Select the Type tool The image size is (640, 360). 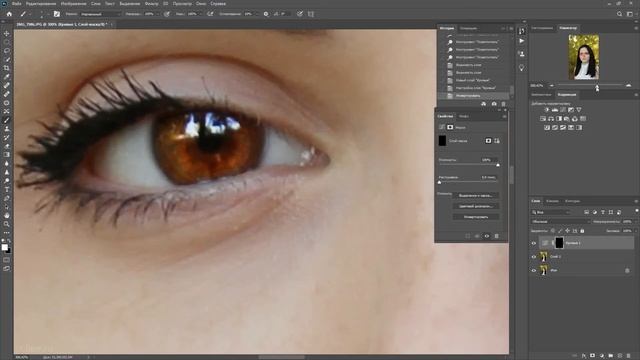tap(7, 189)
